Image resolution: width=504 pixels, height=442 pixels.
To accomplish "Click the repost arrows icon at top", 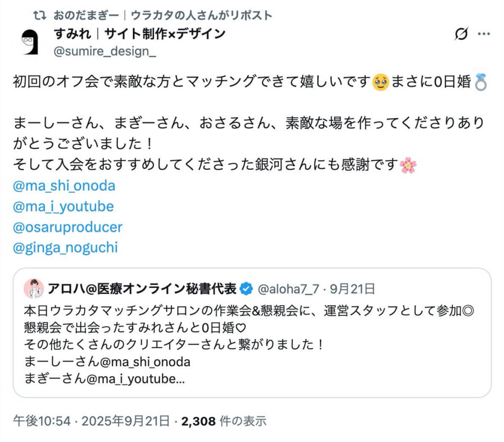I will (40, 15).
